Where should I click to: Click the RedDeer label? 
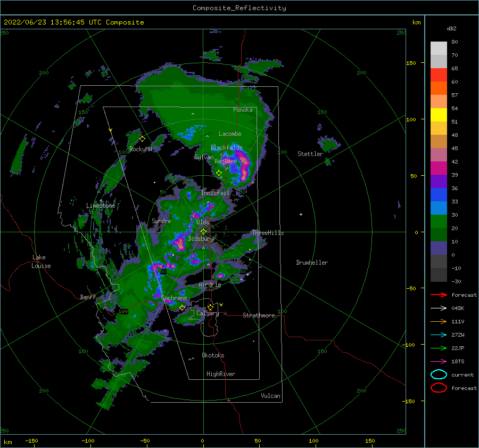click(226, 161)
